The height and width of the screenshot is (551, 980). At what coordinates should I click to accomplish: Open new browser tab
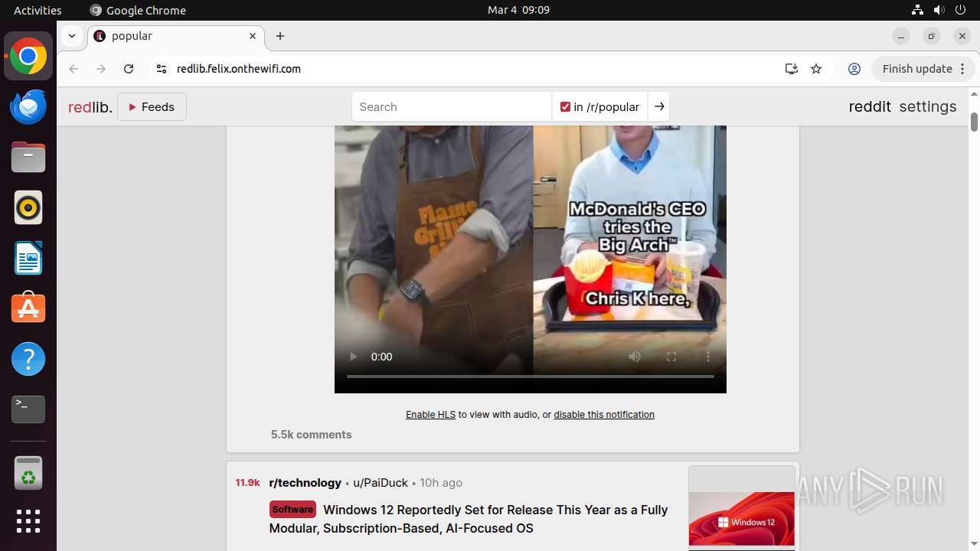(280, 36)
